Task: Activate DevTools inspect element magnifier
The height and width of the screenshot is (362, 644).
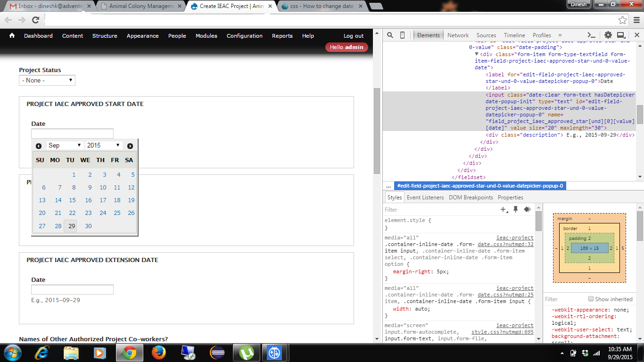Action: pos(390,35)
